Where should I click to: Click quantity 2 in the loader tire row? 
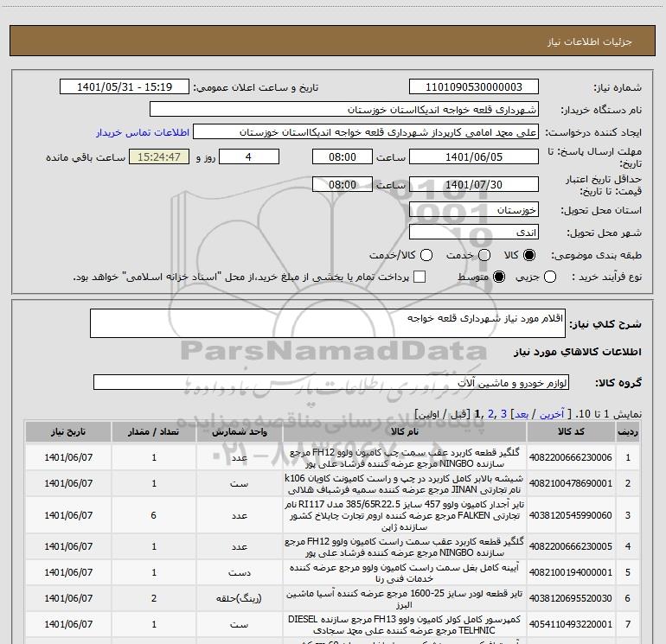click(154, 598)
